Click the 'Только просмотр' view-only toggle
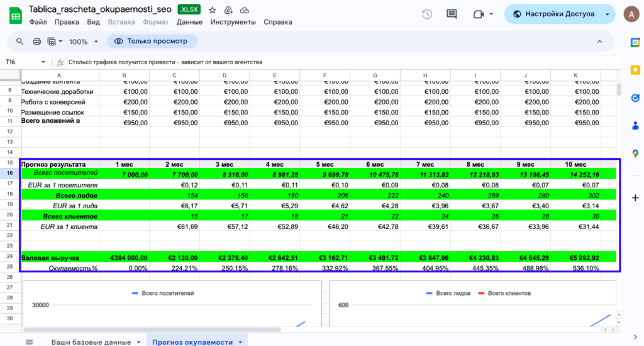This screenshot has width=644, height=346. tap(152, 42)
